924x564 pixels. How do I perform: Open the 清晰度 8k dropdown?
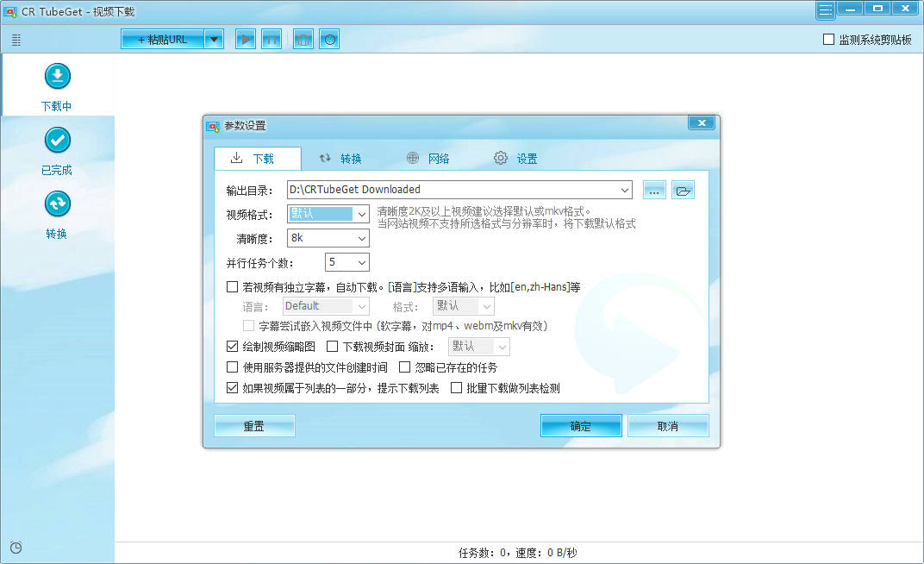click(362, 238)
